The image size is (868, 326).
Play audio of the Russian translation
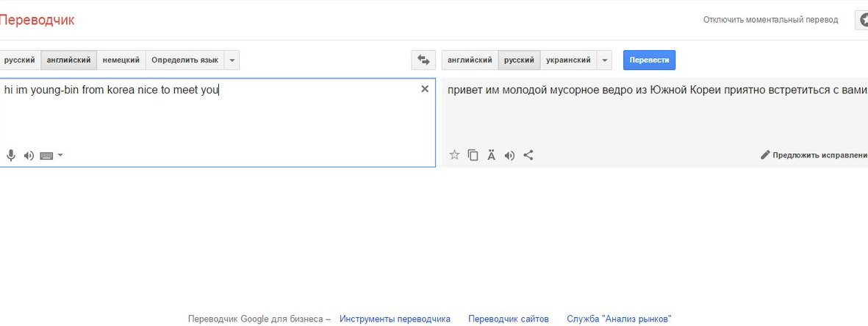(509, 155)
